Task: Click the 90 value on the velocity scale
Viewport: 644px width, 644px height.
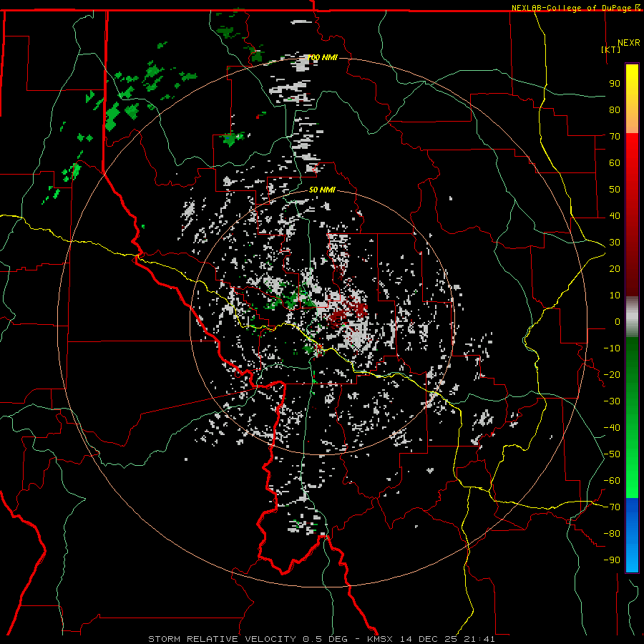Action: (x=615, y=84)
